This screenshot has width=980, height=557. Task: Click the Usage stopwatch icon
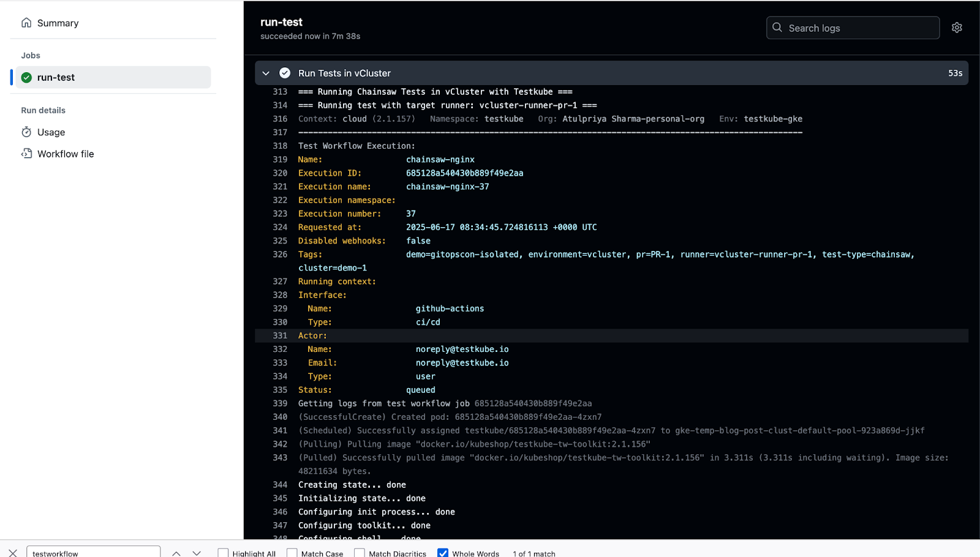[x=26, y=132]
